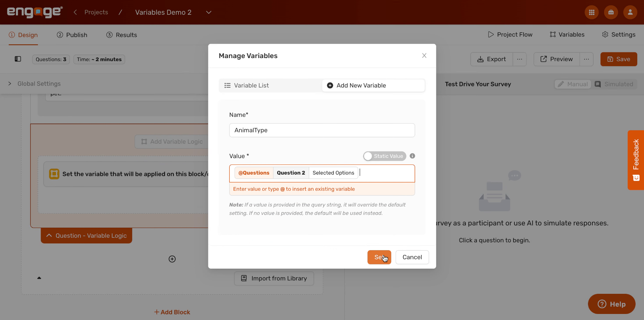Go to the Design step
644x320 pixels.
click(23, 35)
